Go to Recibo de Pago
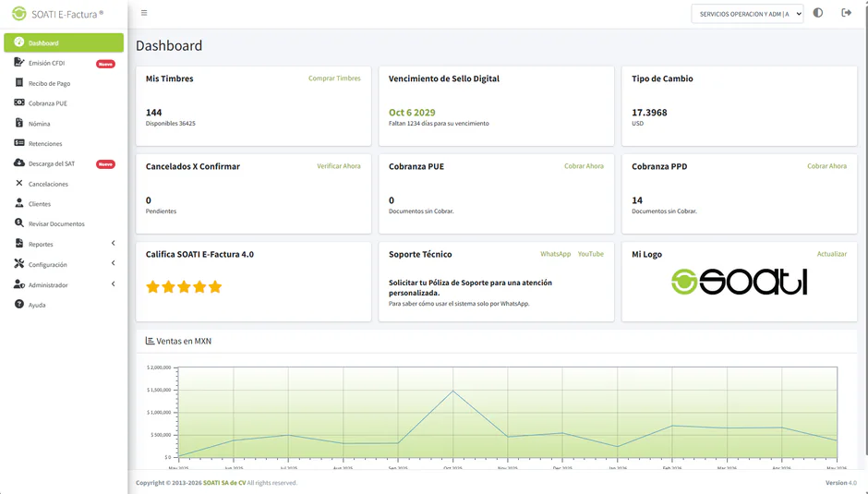Screen dimensions: 868x494 tap(64, 83)
